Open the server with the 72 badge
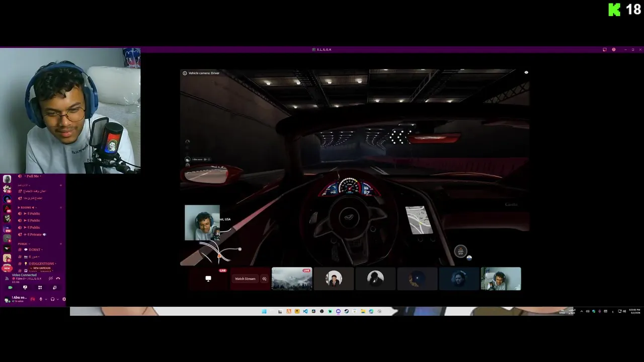 pos(7,189)
